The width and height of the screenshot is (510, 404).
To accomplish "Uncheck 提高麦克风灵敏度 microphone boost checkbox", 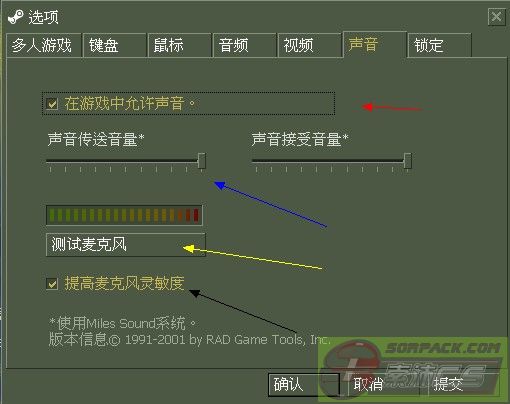I will (52, 284).
